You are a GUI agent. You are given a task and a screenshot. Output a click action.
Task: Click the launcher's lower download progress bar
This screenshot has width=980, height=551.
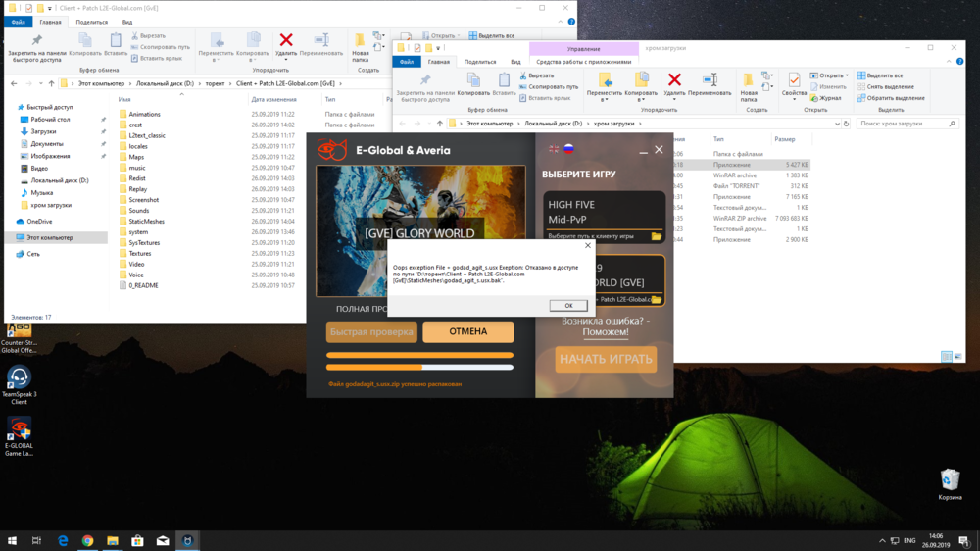(x=419, y=368)
